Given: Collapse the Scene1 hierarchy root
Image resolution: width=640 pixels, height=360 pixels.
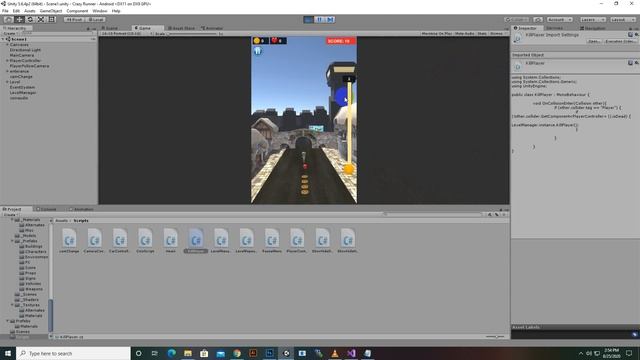Looking at the screenshot, I should click(3, 39).
